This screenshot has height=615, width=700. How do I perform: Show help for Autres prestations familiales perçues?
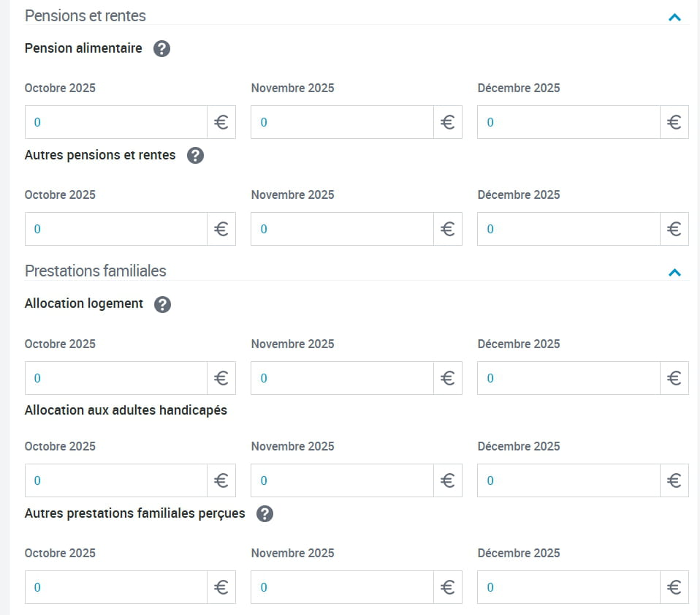point(265,514)
